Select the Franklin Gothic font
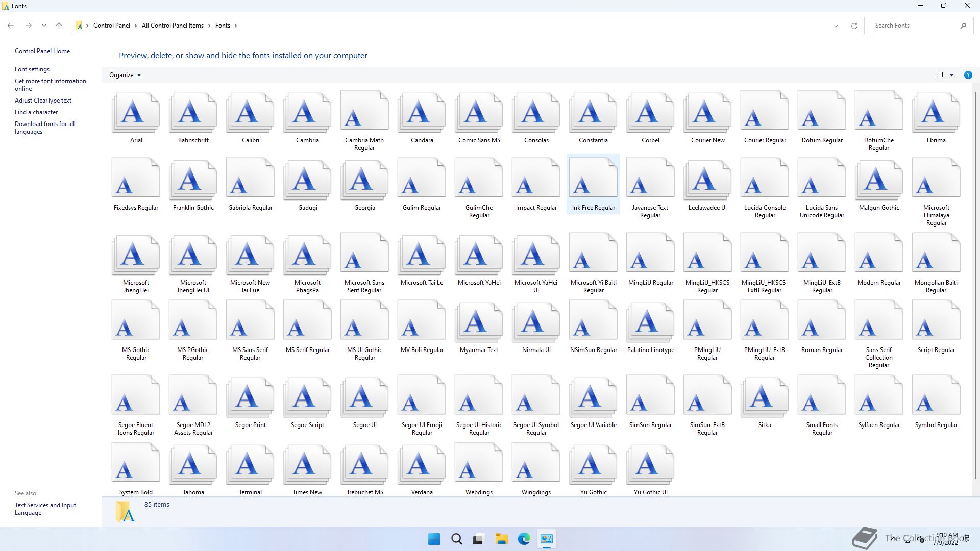This screenshot has width=980, height=551. [x=193, y=185]
